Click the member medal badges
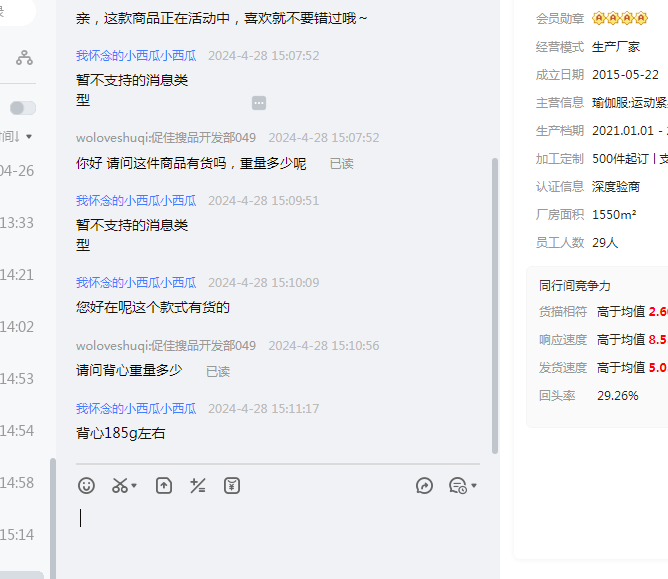The height and width of the screenshot is (579, 668). (x=620, y=18)
